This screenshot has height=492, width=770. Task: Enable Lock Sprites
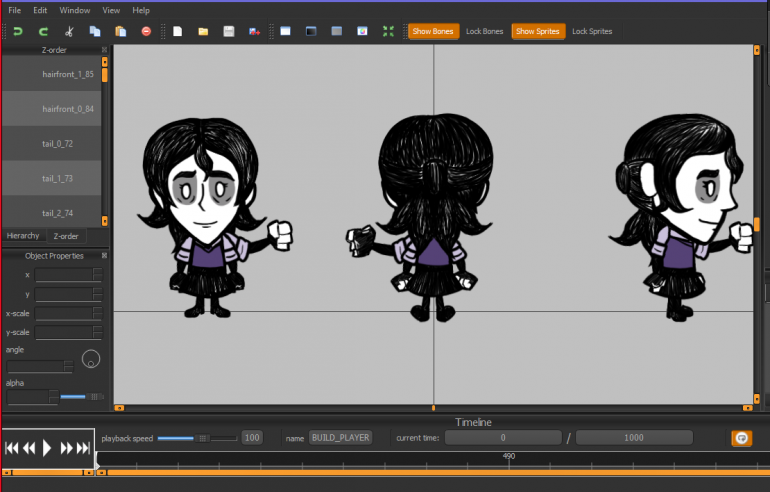(592, 32)
